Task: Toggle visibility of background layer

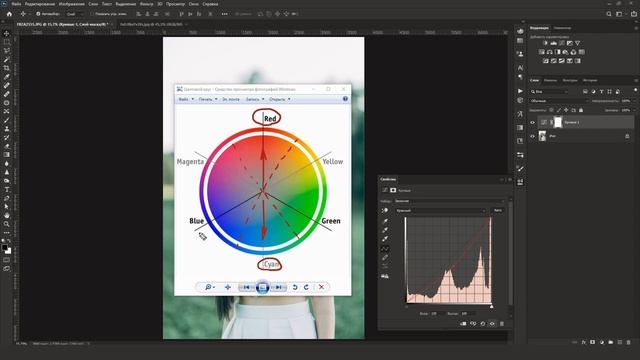Action: pyautogui.click(x=532, y=136)
